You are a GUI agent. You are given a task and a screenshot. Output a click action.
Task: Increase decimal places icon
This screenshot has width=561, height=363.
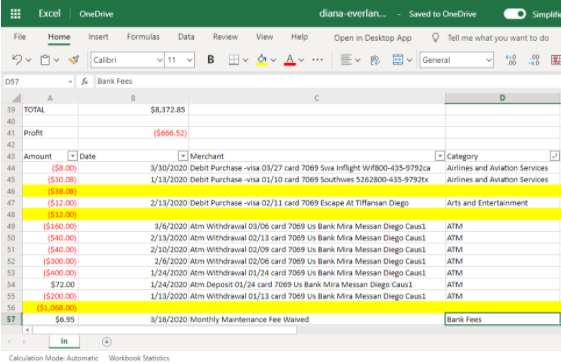(x=511, y=60)
